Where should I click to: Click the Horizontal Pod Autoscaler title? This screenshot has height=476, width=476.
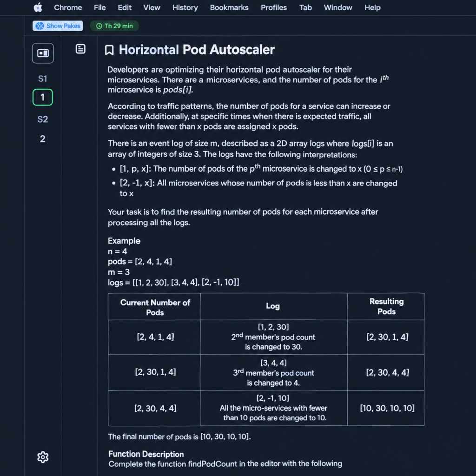[197, 50]
